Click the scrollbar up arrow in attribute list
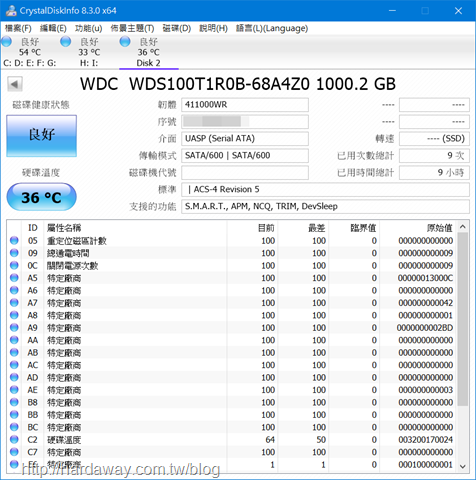This screenshot has width=476, height=480. tap(463, 227)
